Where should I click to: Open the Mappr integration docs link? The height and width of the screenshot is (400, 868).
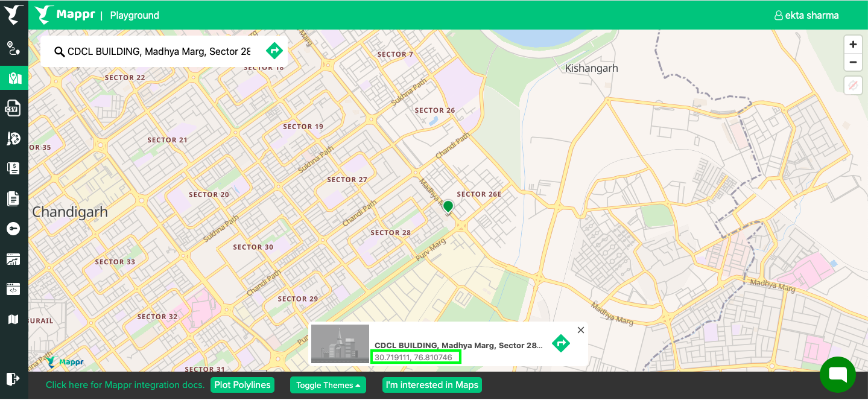[125, 385]
